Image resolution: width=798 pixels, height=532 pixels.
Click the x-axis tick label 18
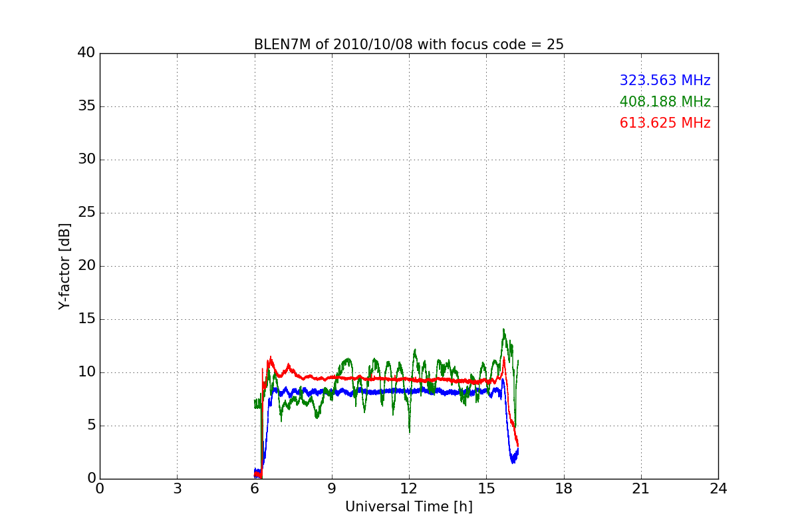[564, 488]
